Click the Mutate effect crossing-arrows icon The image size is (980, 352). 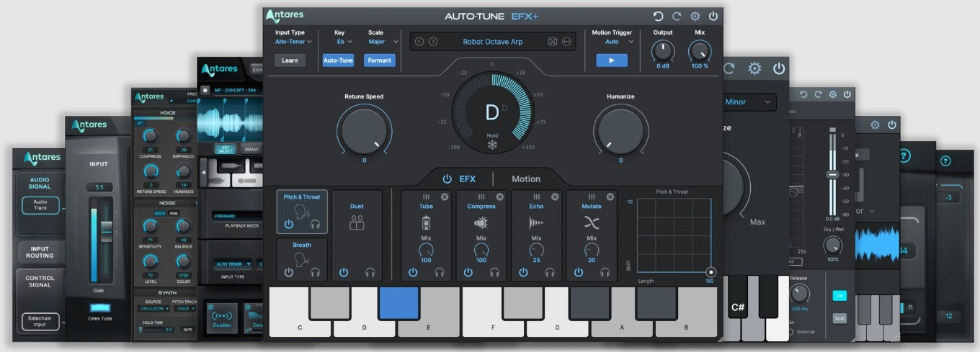click(592, 223)
